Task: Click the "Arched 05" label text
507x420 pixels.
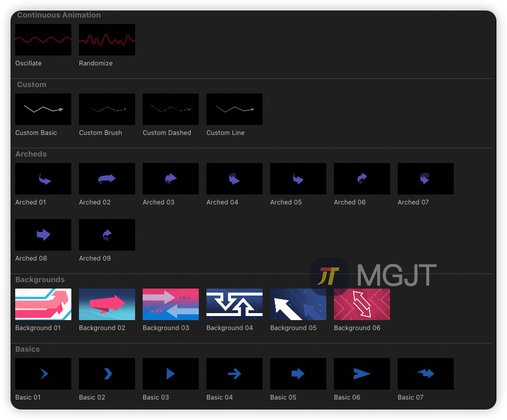Action: [x=286, y=202]
